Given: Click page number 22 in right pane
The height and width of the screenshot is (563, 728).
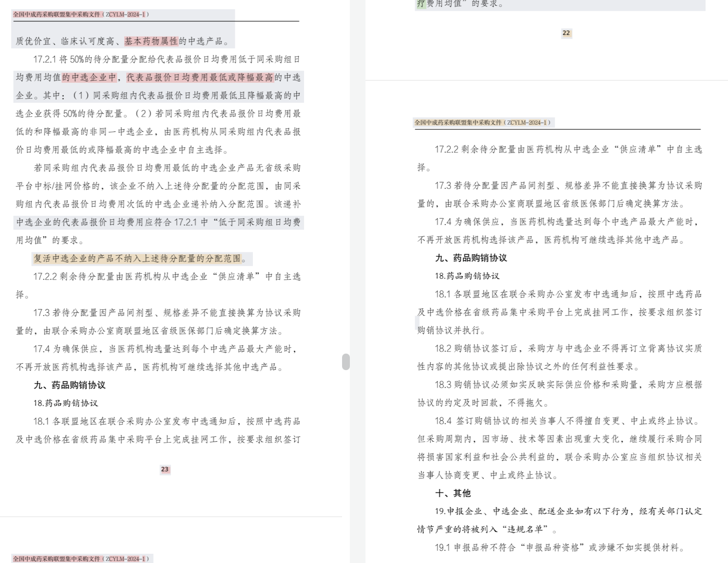Looking at the screenshot, I should 566,33.
